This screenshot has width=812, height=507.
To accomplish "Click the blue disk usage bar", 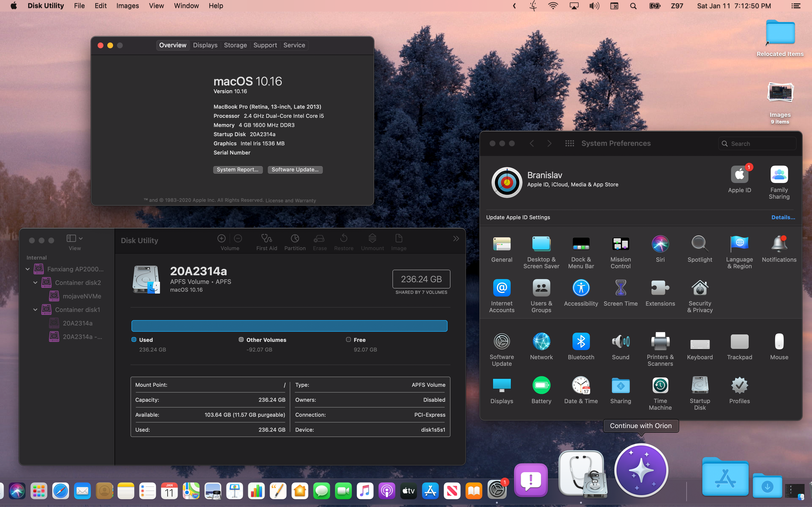I will coord(289,326).
